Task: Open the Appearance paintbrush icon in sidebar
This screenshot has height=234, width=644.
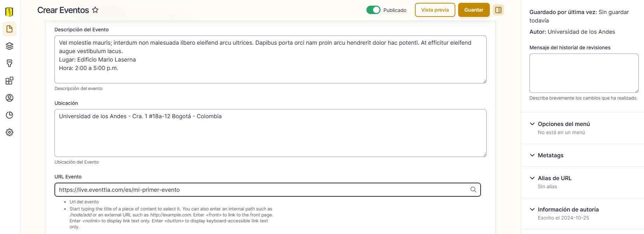Action: 9,63
